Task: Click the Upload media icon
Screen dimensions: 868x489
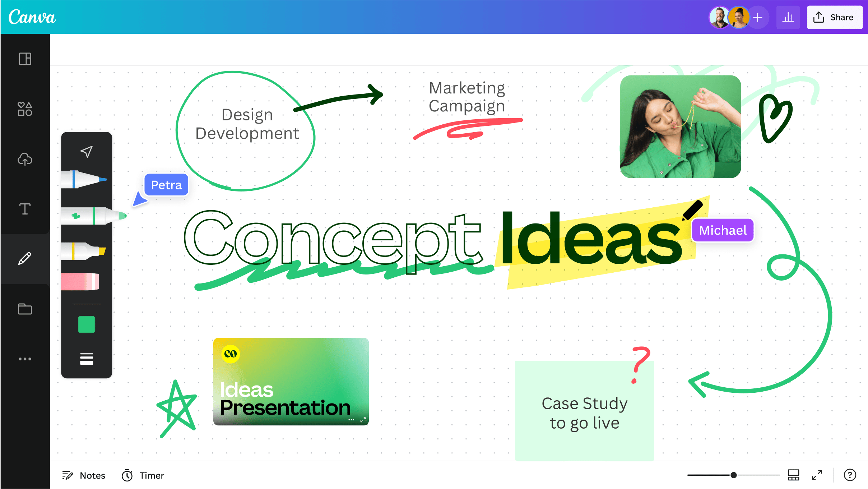Action: click(x=25, y=159)
